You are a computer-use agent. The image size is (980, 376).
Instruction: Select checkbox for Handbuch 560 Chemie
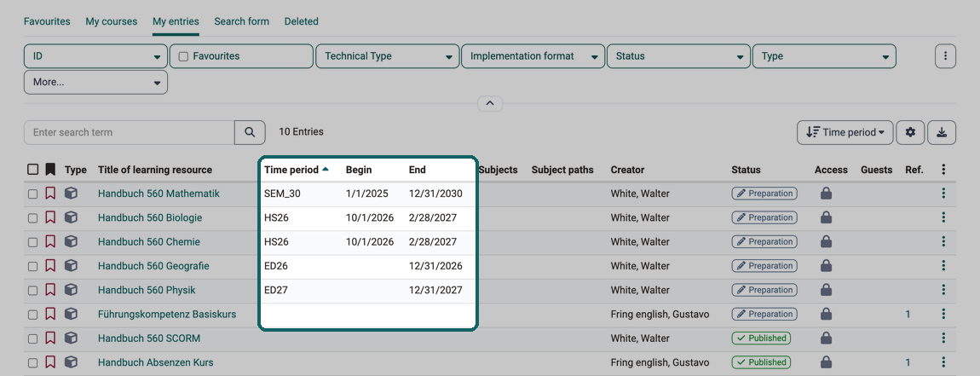click(33, 242)
